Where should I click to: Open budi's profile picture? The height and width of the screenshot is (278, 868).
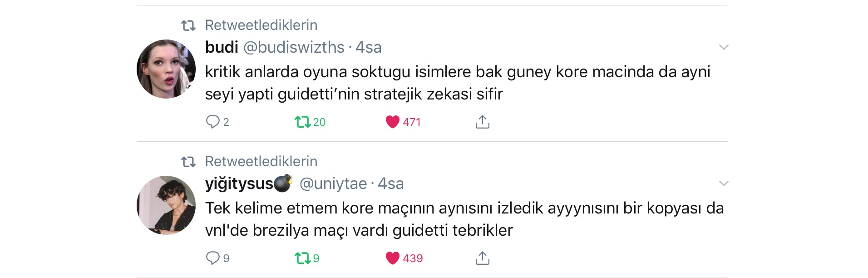click(x=166, y=69)
